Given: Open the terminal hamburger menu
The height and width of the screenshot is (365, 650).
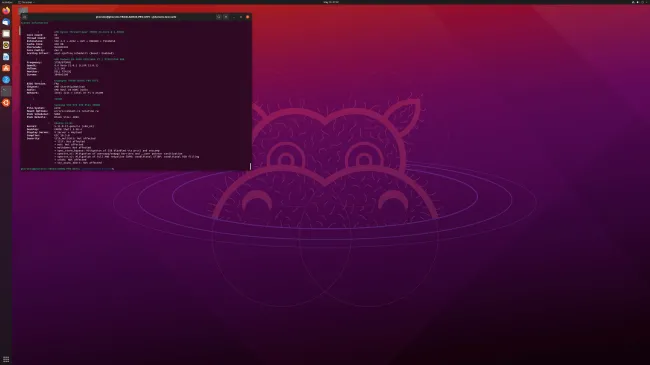Looking at the screenshot, I should click(226, 17).
